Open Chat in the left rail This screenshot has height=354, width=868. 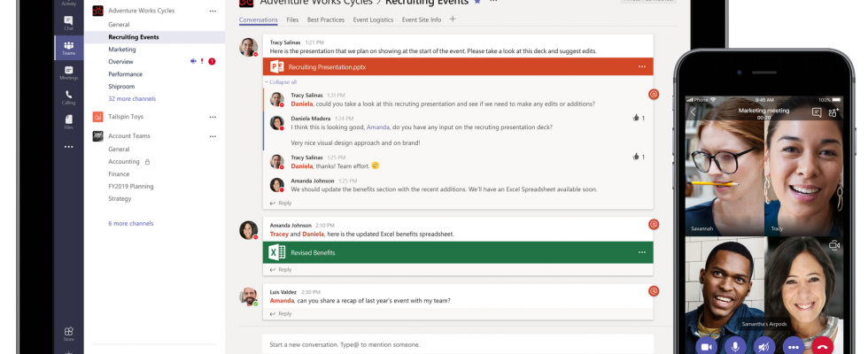[69, 23]
